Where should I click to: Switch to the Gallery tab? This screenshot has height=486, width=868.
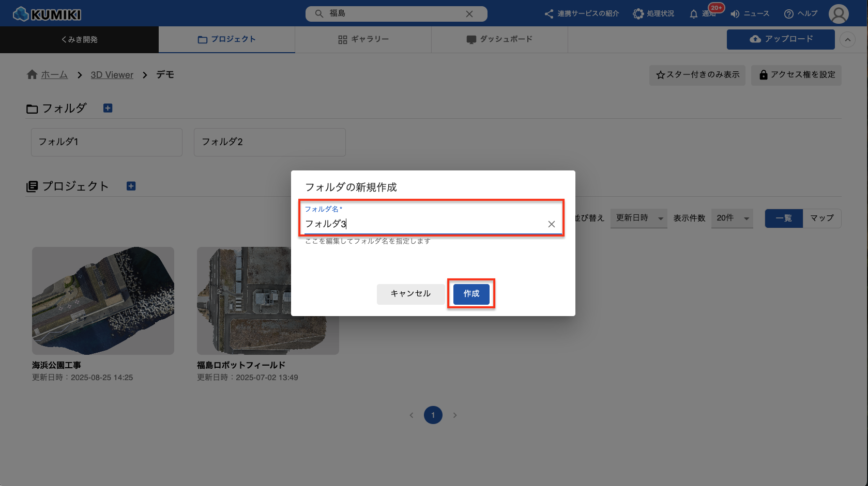point(363,39)
